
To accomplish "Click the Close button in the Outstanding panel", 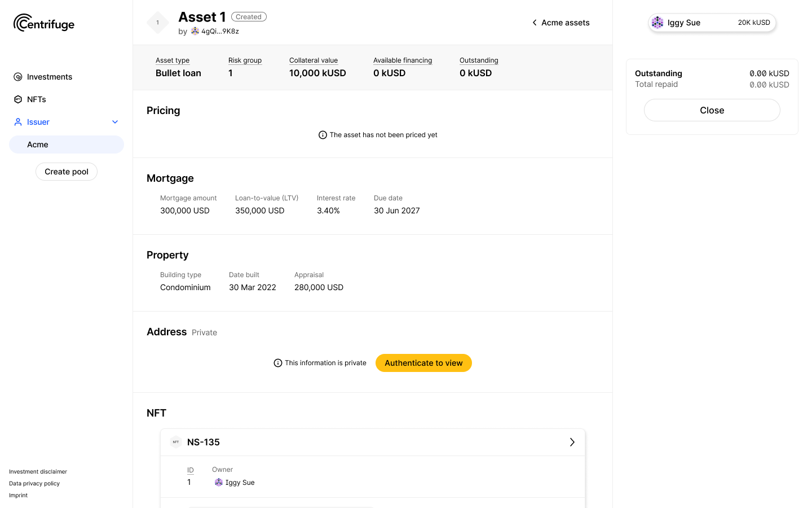I will (x=712, y=110).
